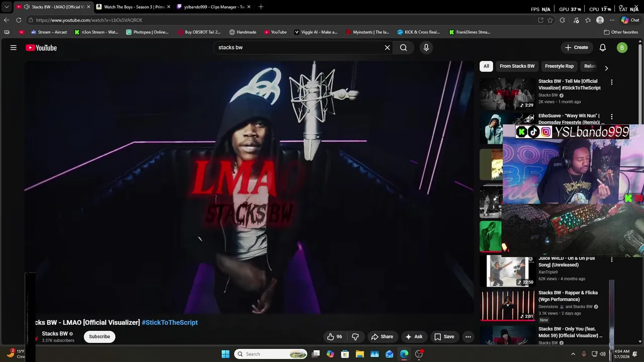Open Juice WRLD On & On thumbnail

(507, 270)
